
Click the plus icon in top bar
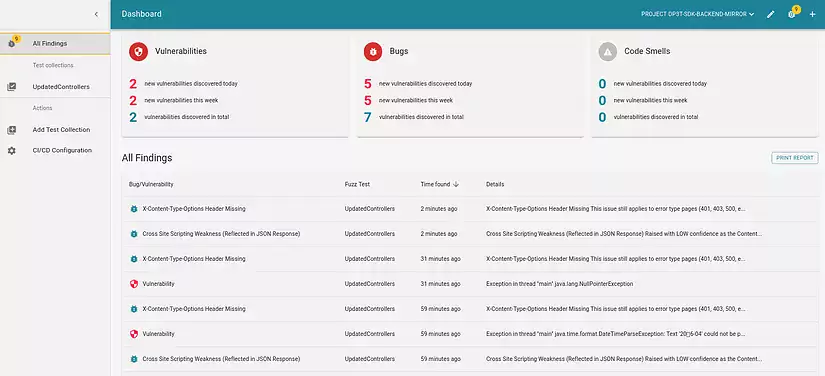click(812, 14)
